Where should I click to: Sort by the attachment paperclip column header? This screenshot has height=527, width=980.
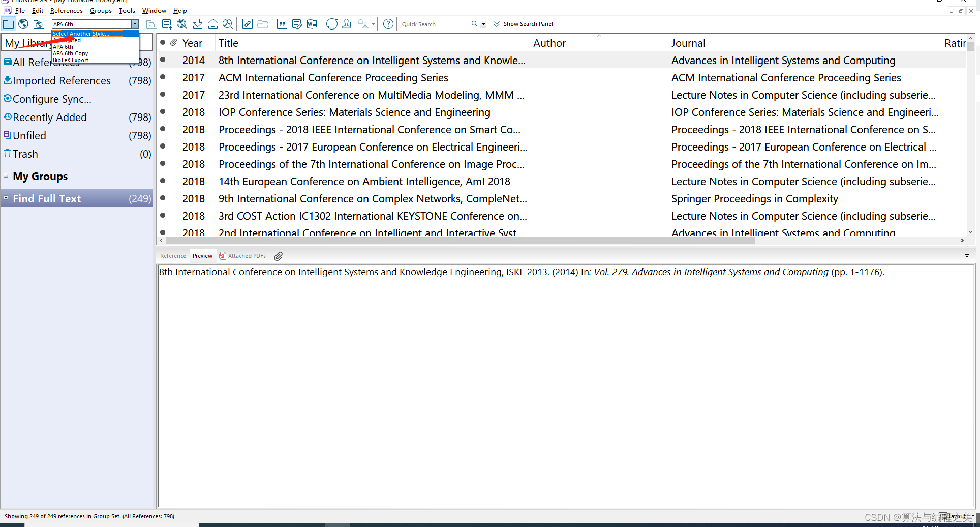[174, 43]
